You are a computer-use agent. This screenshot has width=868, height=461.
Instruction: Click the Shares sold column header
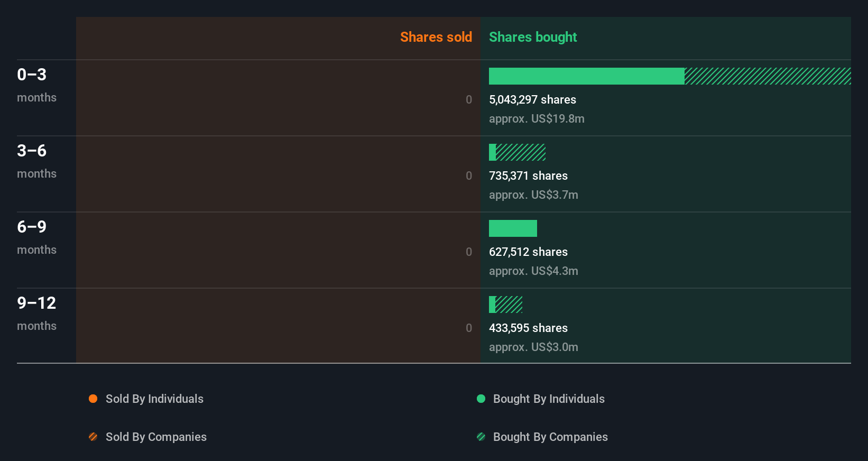coord(436,37)
